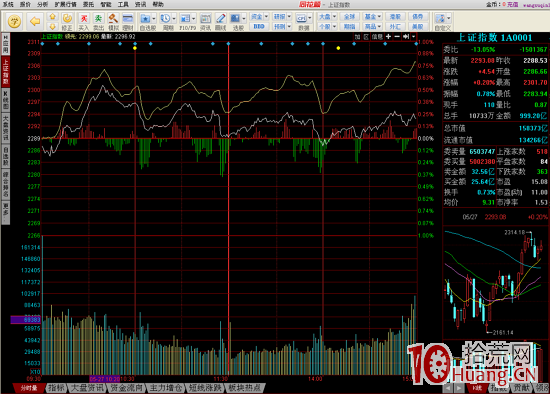550x394 pixels.
Task: Click the purple volume level marker
Action: tap(26, 320)
